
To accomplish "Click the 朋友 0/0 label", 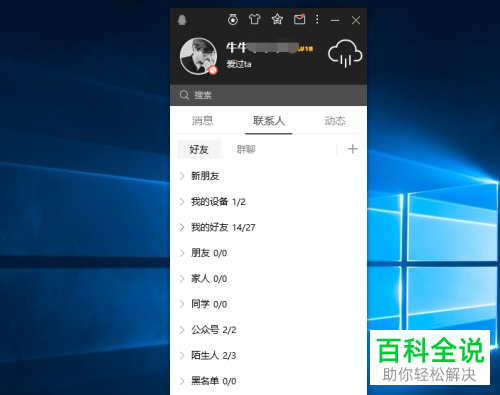I will pyautogui.click(x=209, y=253).
